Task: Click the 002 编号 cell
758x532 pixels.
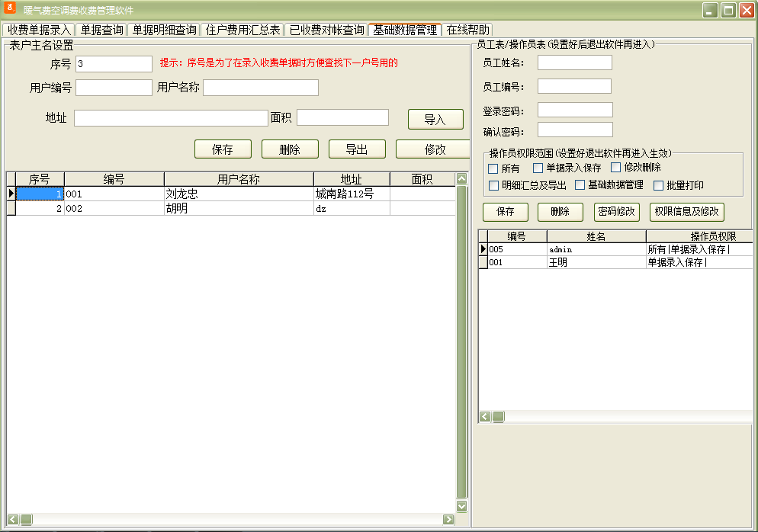Action: pos(114,208)
